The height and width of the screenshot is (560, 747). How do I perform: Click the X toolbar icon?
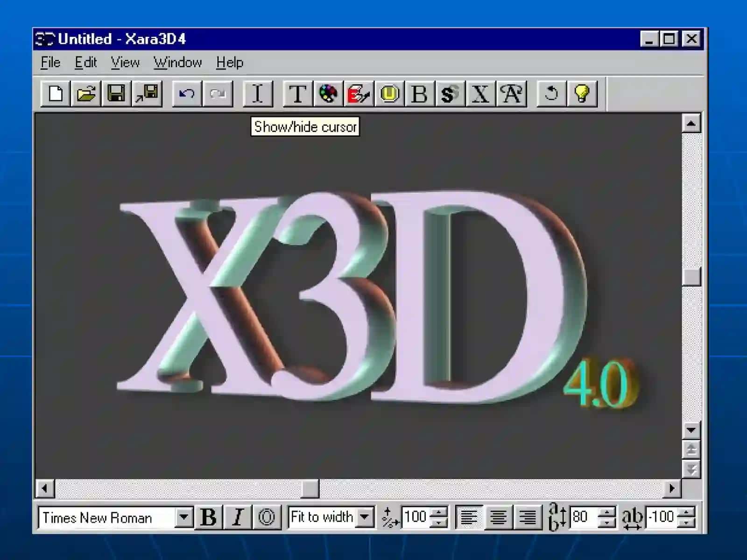[480, 94]
